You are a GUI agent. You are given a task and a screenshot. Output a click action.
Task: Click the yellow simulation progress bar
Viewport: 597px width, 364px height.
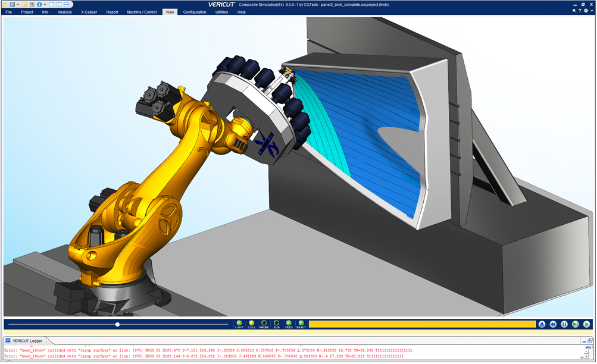422,324
